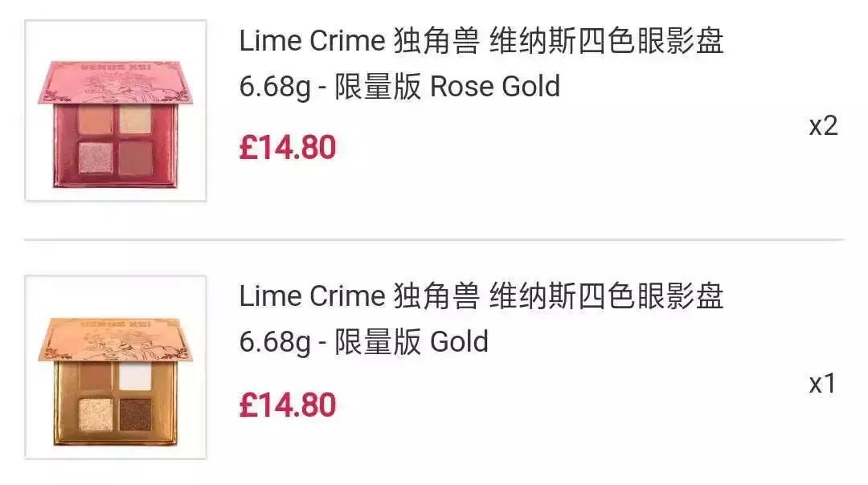The height and width of the screenshot is (485, 868).
Task: Open the Rose Gold palette product thumbnail
Action: (x=116, y=111)
